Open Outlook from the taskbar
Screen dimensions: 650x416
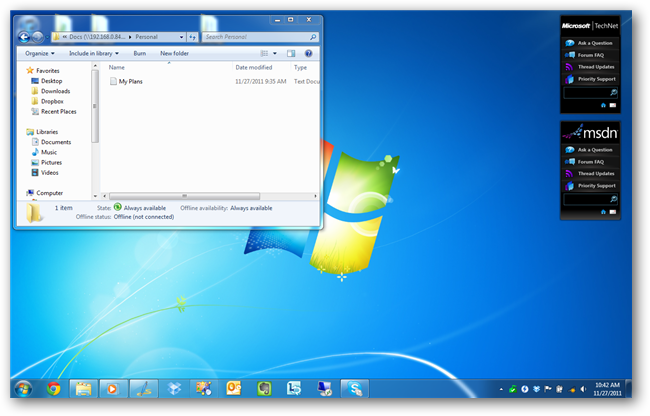click(234, 389)
